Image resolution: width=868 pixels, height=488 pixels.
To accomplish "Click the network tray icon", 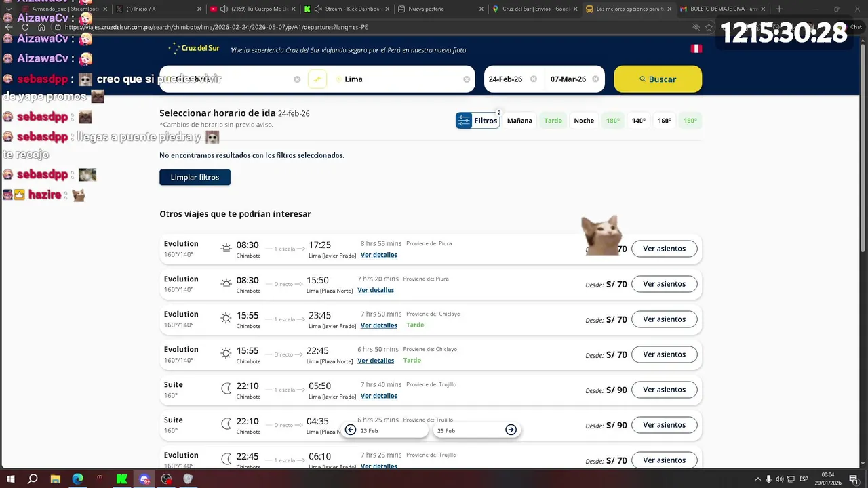I will (x=791, y=479).
